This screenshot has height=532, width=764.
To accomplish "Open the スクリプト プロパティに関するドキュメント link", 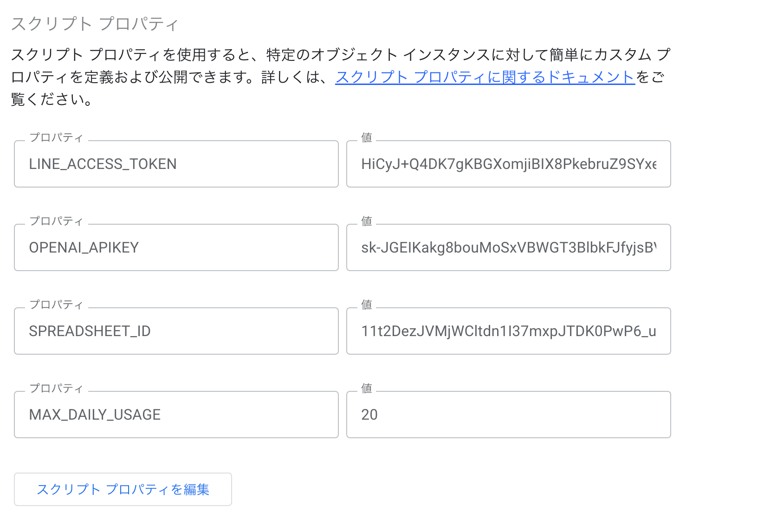I will 485,77.
